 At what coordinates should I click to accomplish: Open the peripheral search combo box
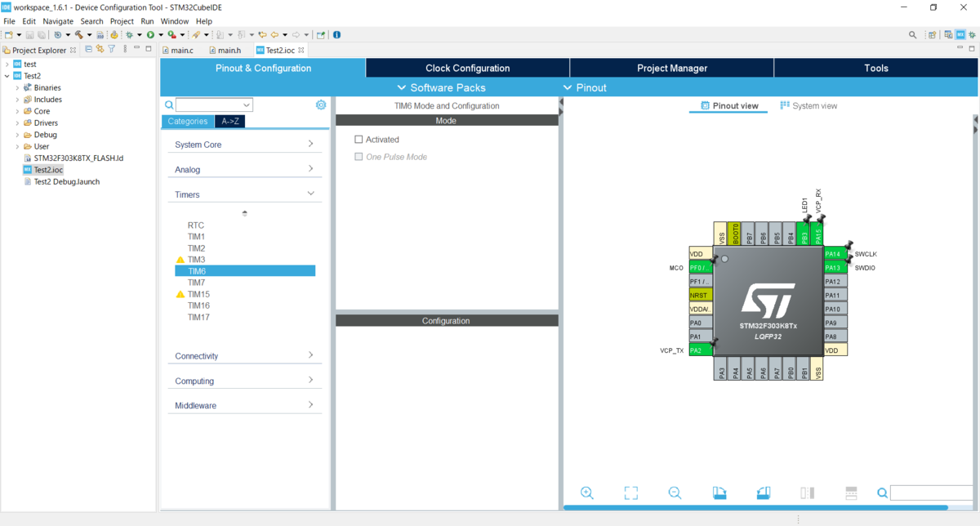(x=214, y=105)
